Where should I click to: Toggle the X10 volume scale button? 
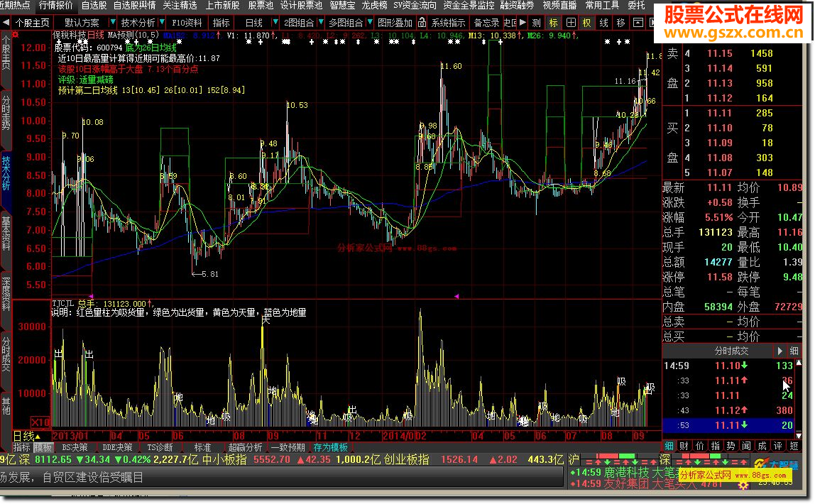coord(42,422)
